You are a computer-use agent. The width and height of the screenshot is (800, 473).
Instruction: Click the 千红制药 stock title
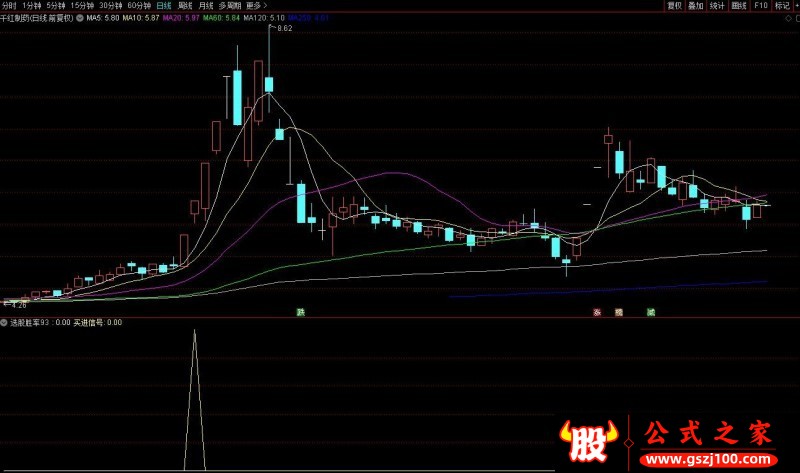(37, 18)
